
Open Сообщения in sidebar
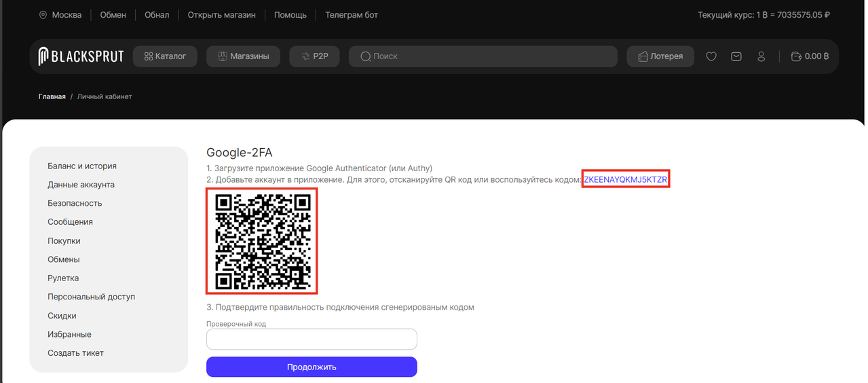pos(70,222)
